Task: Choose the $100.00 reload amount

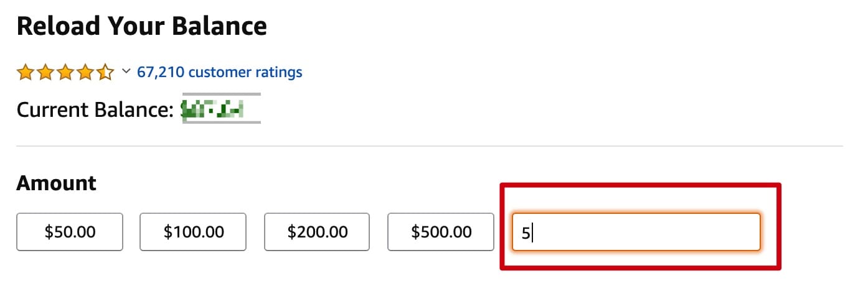Action: coord(193,232)
